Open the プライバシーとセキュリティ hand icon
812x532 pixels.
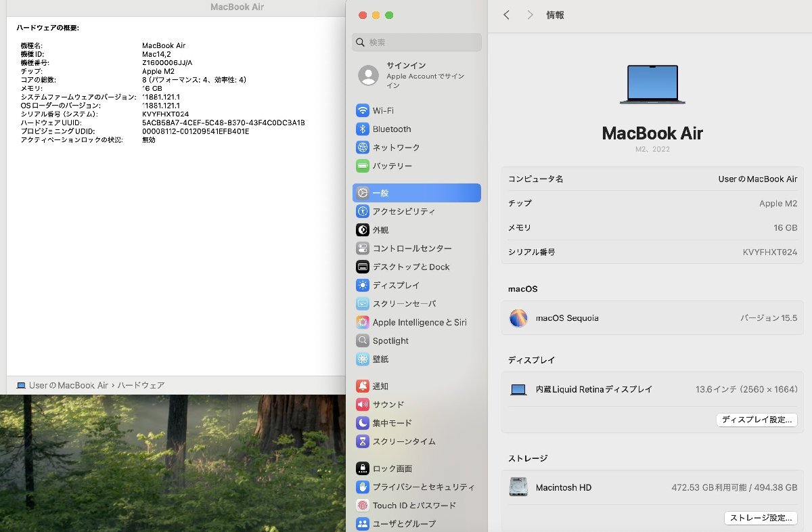[x=363, y=487]
